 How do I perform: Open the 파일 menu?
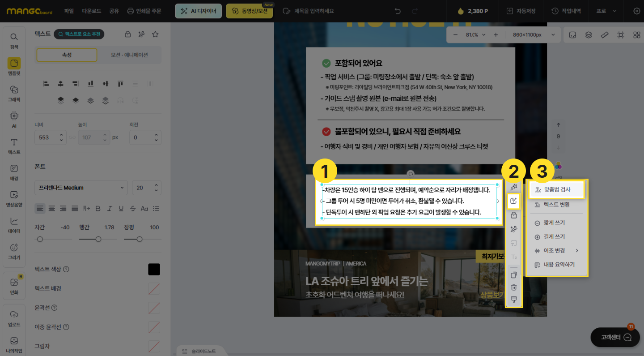(69, 11)
